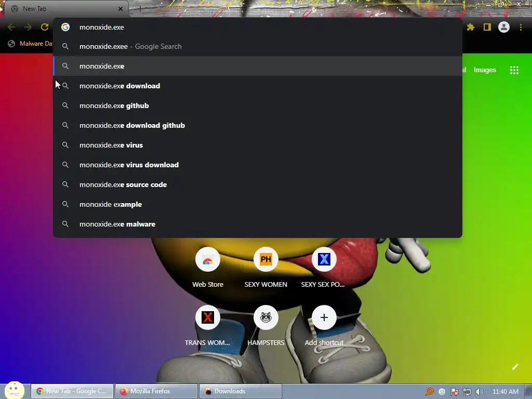Switch to Downloads taskbar button
The width and height of the screenshot is (532, 399).
pyautogui.click(x=240, y=391)
